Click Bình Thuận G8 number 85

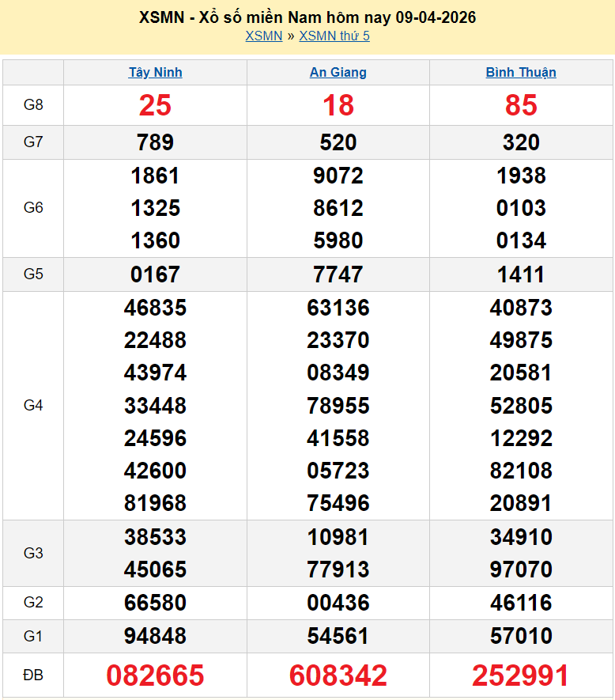tap(521, 105)
